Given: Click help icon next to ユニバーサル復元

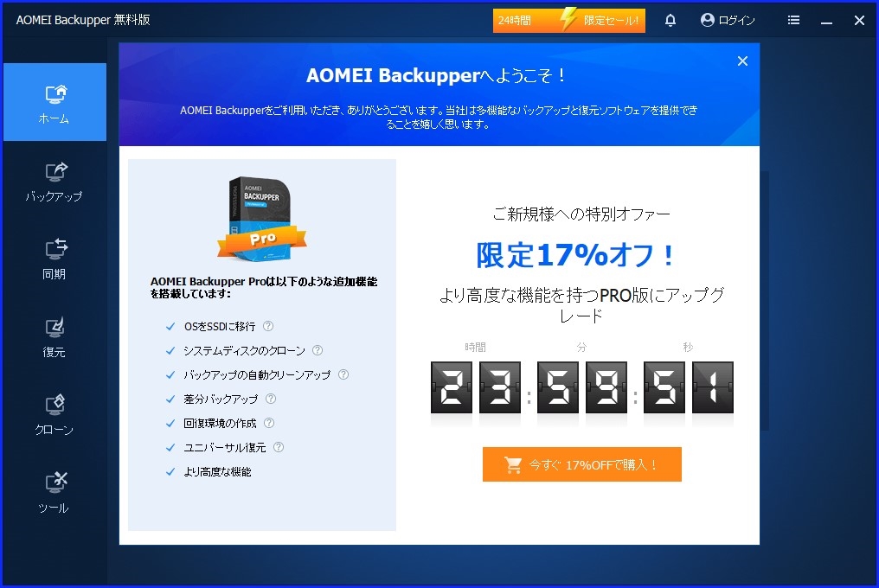Looking at the screenshot, I should 279,447.
